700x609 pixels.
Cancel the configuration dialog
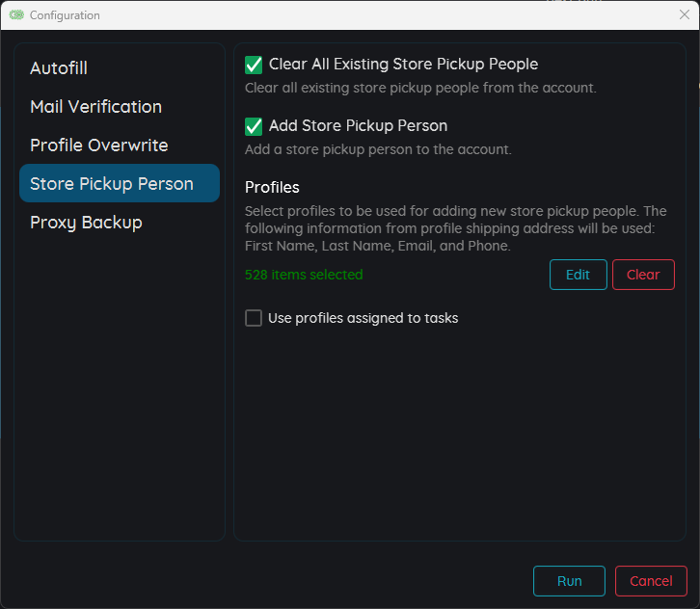(651, 581)
